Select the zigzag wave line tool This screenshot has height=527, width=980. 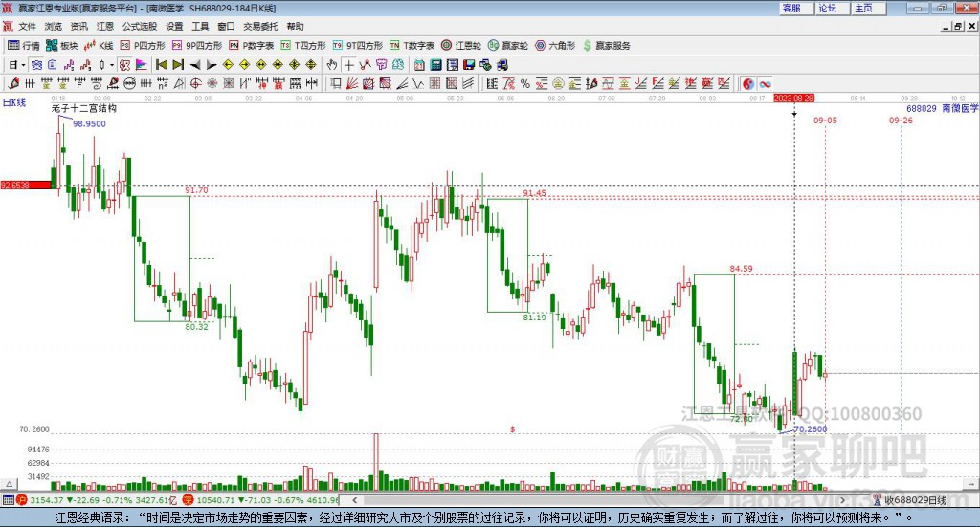(418, 83)
